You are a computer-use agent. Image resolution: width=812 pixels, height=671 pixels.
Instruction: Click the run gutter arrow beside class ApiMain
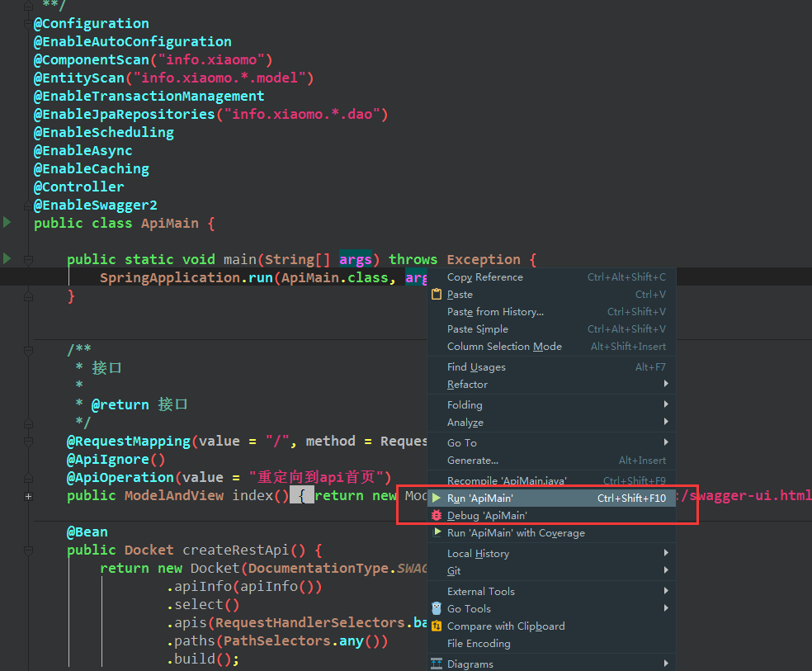[x=7, y=222]
